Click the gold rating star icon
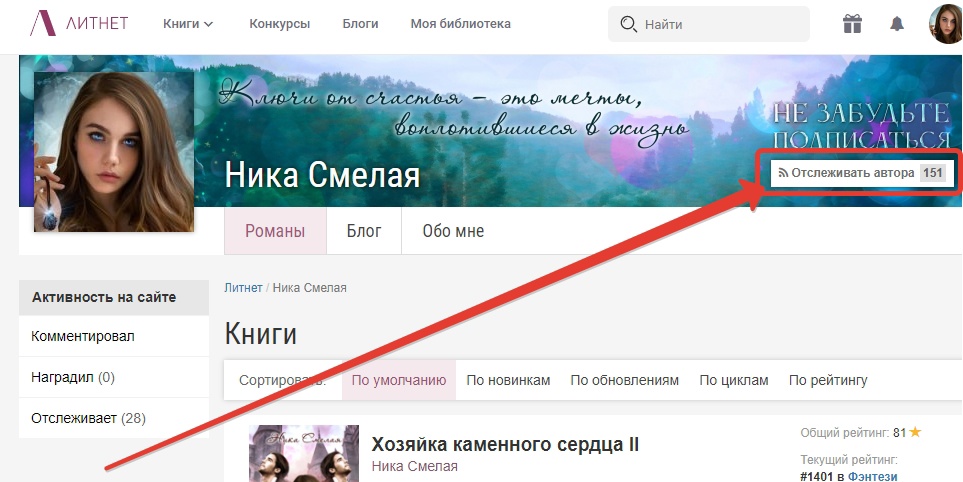The image size is (963, 482). click(x=915, y=433)
